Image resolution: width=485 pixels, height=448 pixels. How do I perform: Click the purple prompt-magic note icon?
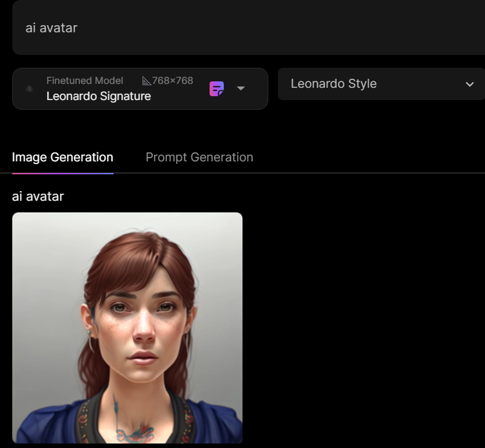[x=217, y=89]
